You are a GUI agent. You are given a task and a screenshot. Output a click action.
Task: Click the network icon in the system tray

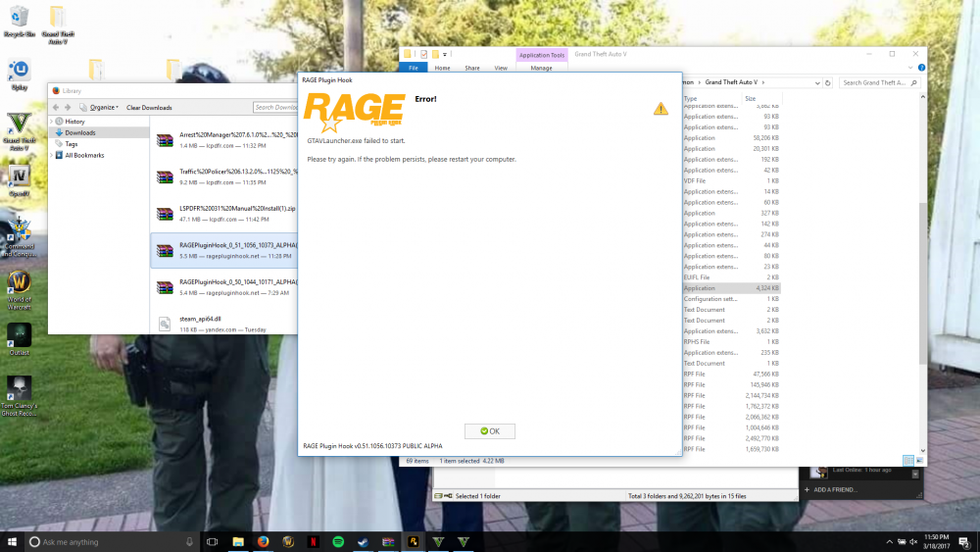pos(902,541)
